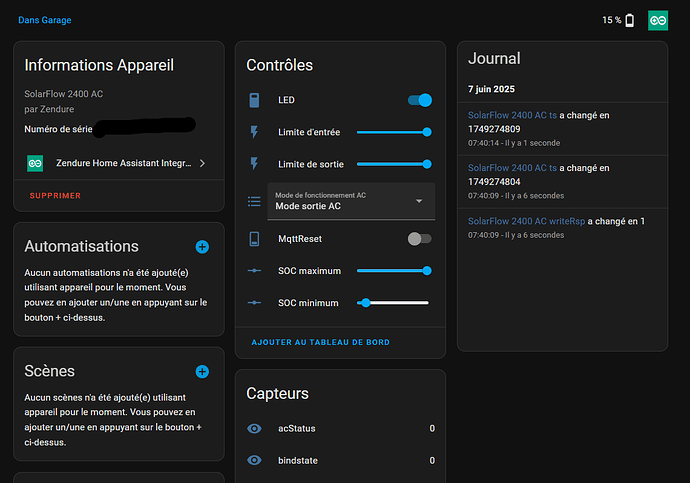Image resolution: width=690 pixels, height=483 pixels.
Task: Click the Limite d'entrée label
Action: point(309,132)
